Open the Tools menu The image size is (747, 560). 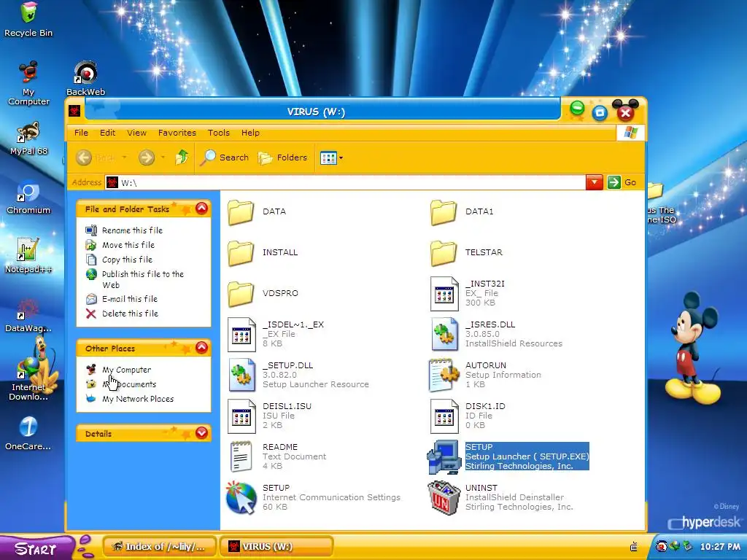pos(219,133)
